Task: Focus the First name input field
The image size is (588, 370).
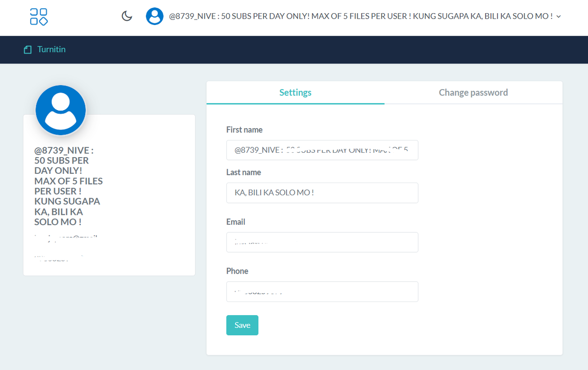Action: click(322, 150)
